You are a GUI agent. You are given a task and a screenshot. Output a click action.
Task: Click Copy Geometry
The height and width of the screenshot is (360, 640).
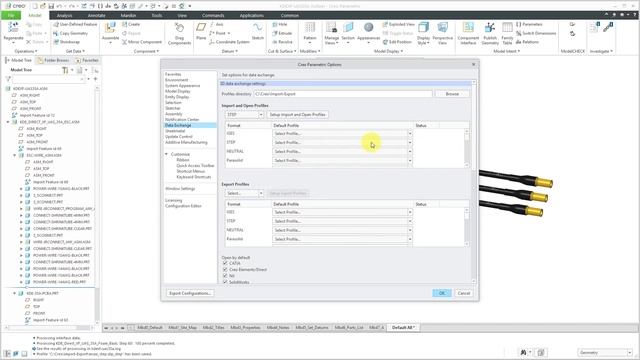(x=70, y=33)
